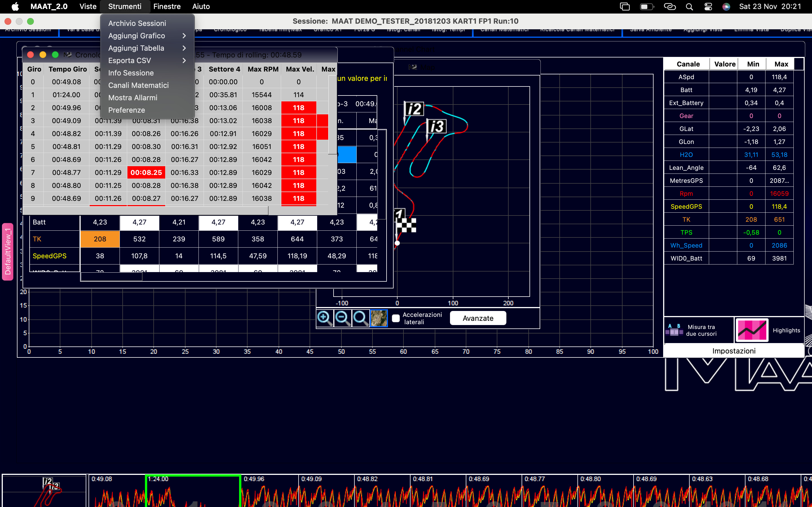Click the Misura tra due cursori icon
Image resolution: width=812 pixels, height=507 pixels.
[x=674, y=330]
